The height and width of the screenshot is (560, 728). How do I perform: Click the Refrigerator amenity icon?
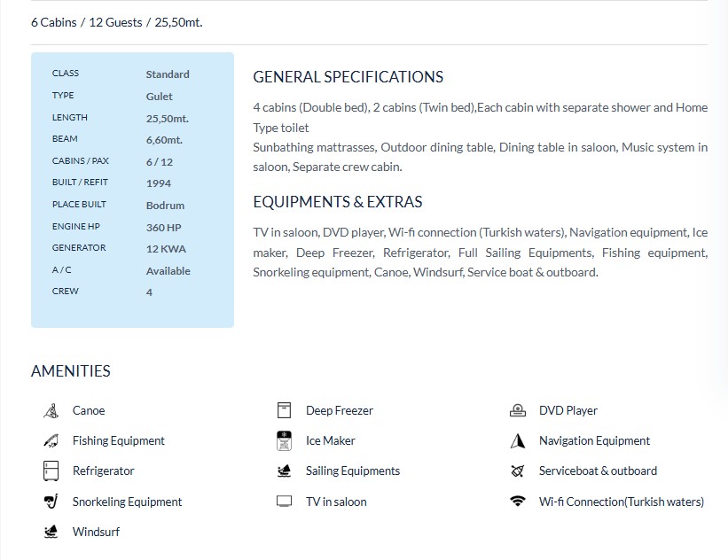click(51, 471)
